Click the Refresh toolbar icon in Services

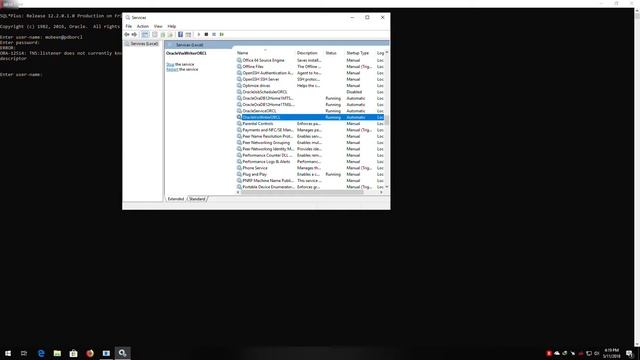tap(163, 35)
